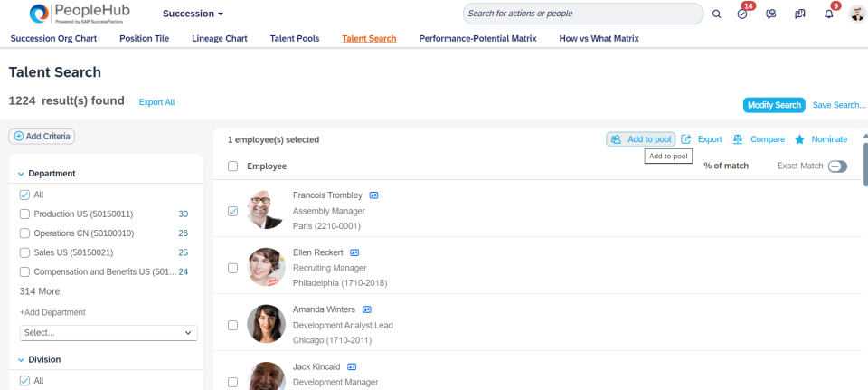
Task: Click the plus icon on Add Criteria
Action: tap(19, 137)
